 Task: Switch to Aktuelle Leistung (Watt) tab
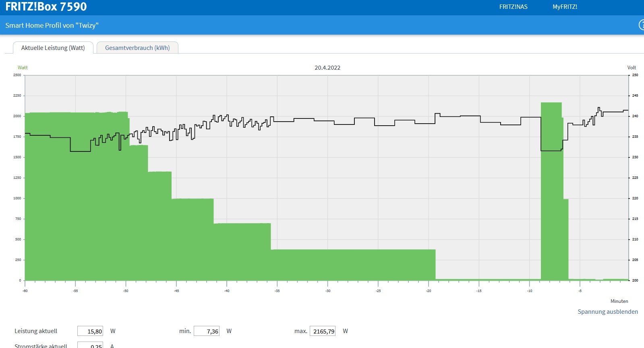click(x=53, y=48)
